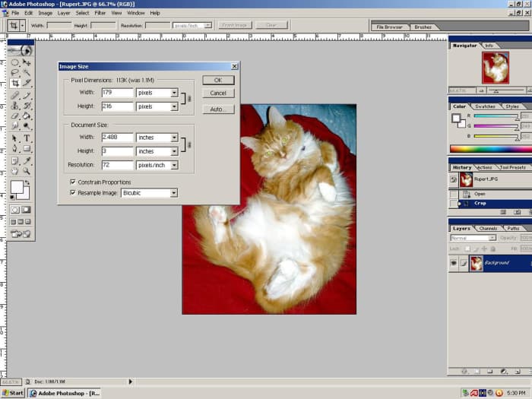This screenshot has width=532, height=399.
Task: Open the File menu
Action: [15, 13]
